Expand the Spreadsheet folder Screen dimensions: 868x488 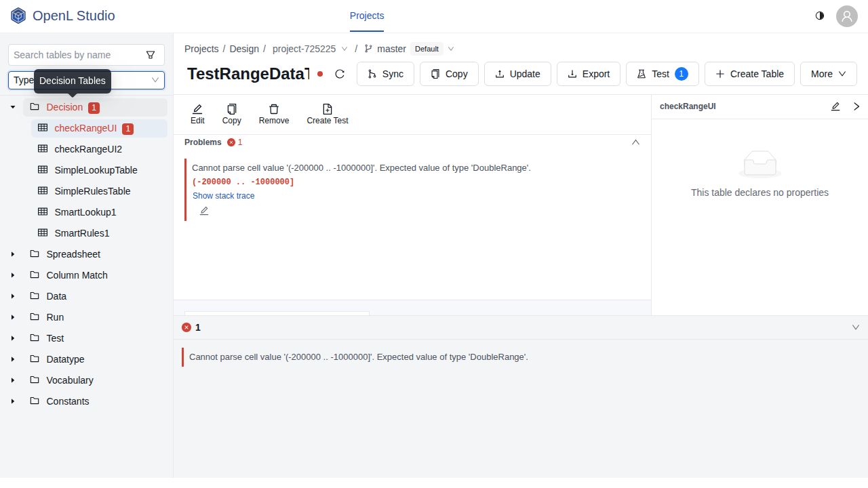pos(13,254)
